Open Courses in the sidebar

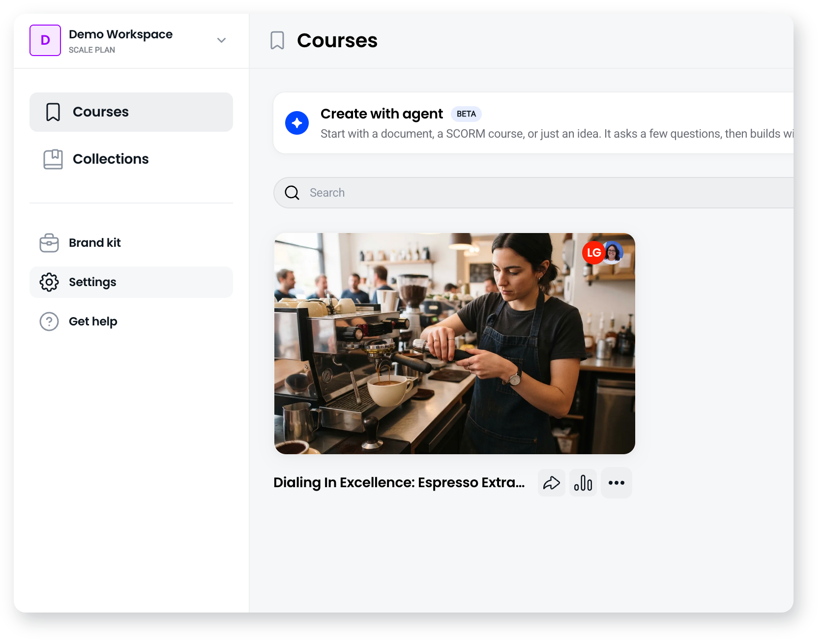(x=131, y=112)
